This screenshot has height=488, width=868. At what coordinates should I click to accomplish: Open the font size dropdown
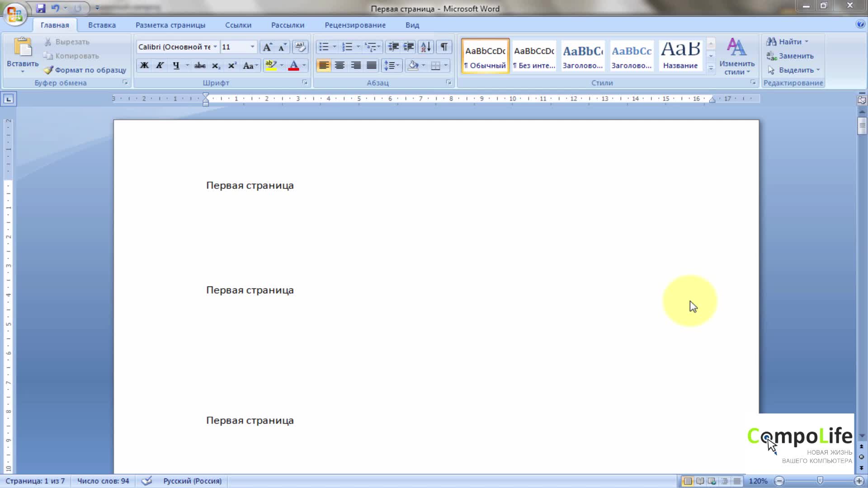click(252, 47)
